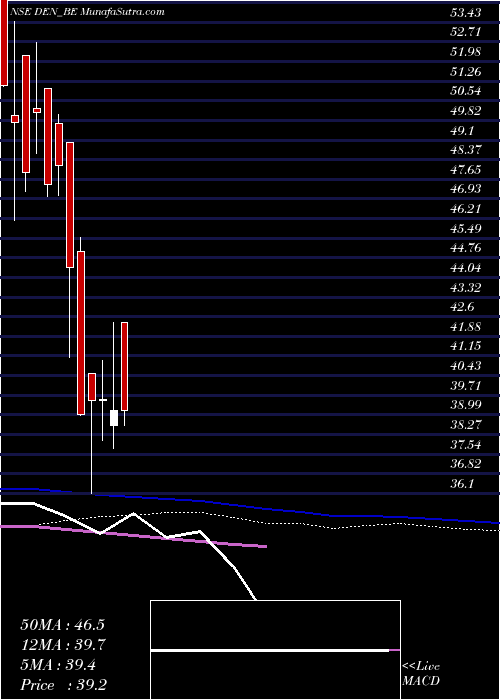
Task: Click the MACD histogram panel box
Action: point(275,650)
